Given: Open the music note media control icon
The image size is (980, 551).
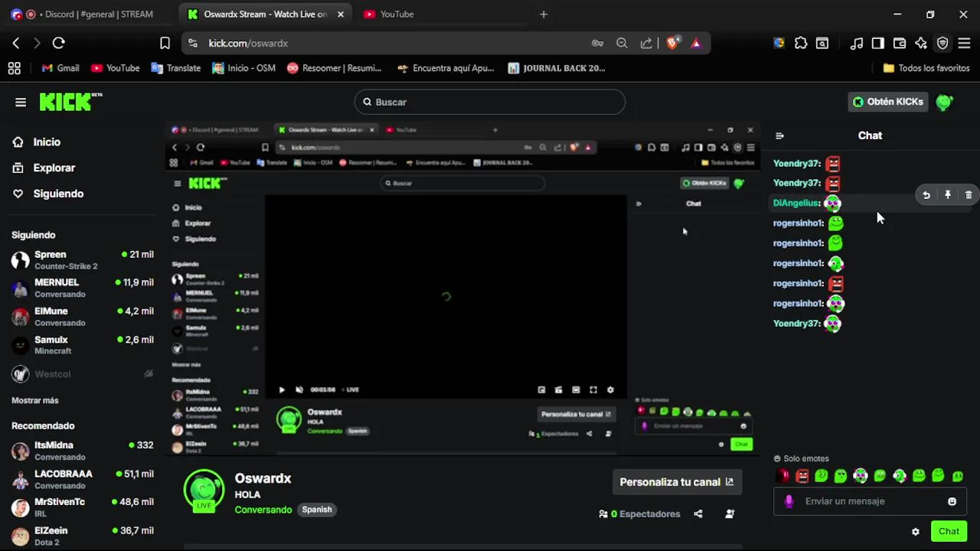Looking at the screenshot, I should pyautogui.click(x=857, y=44).
